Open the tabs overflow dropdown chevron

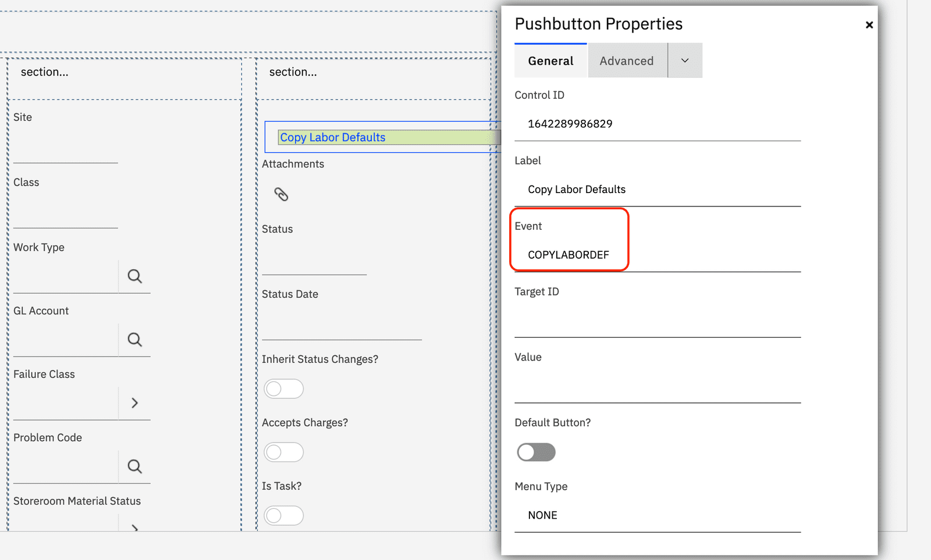click(685, 60)
